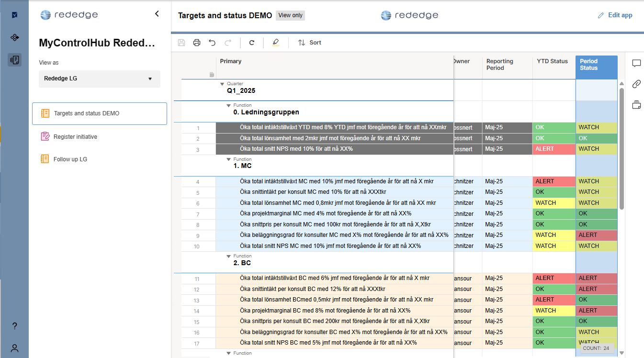Image resolution: width=644 pixels, height=358 pixels.
Task: Open the Attachments paperclip icon
Action: 636,84
